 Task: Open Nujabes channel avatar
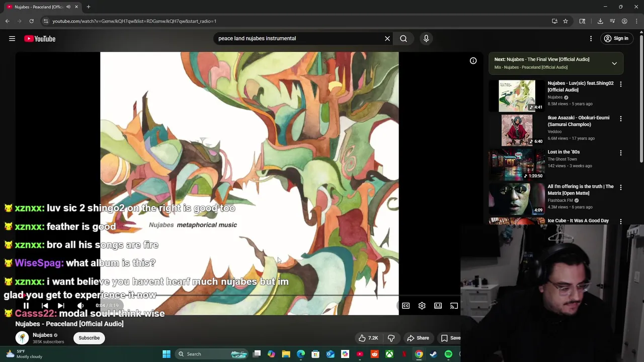[x=22, y=338]
